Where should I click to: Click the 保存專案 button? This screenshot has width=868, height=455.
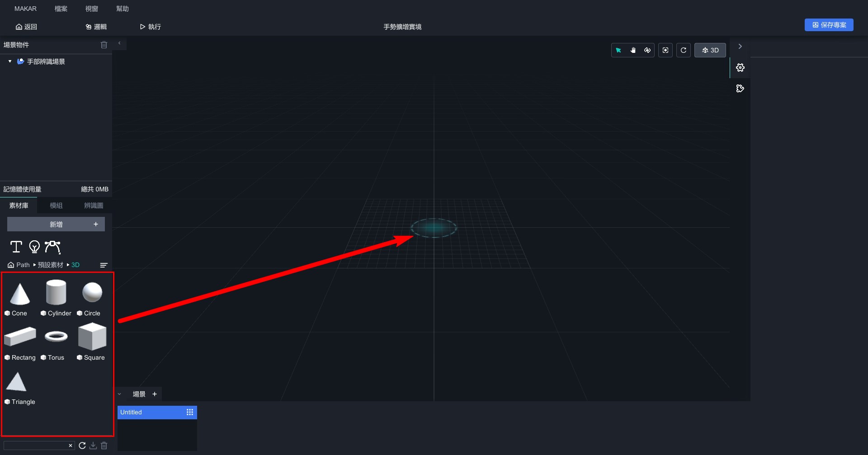point(829,25)
